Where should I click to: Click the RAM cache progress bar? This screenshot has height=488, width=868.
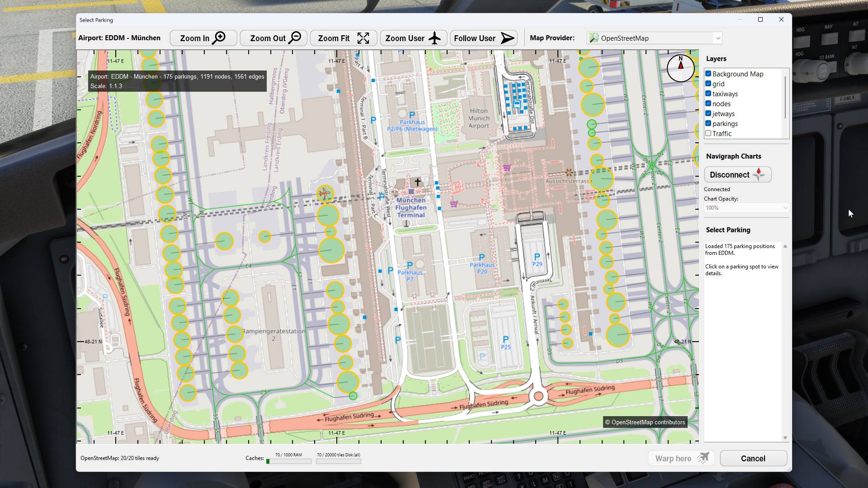[x=288, y=461]
